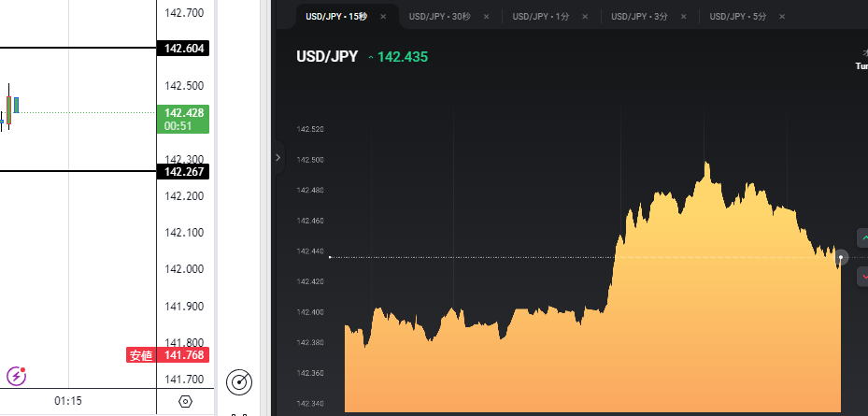Close the USD/JPY 15秒 tab
Viewport: 868px width, 416px height.
tap(383, 17)
